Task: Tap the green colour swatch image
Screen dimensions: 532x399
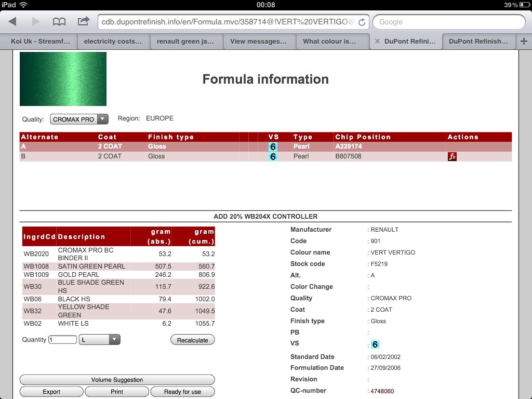Action: pos(63,79)
